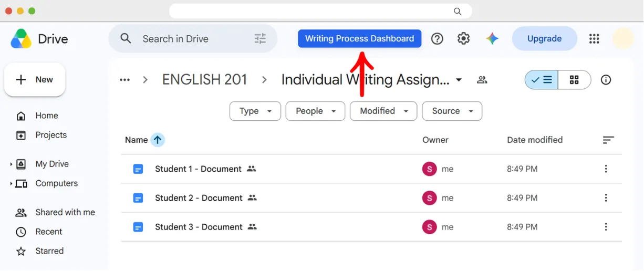This screenshot has height=271, width=644.
Task: Click the shared people icon beside folder title
Action: 482,80
